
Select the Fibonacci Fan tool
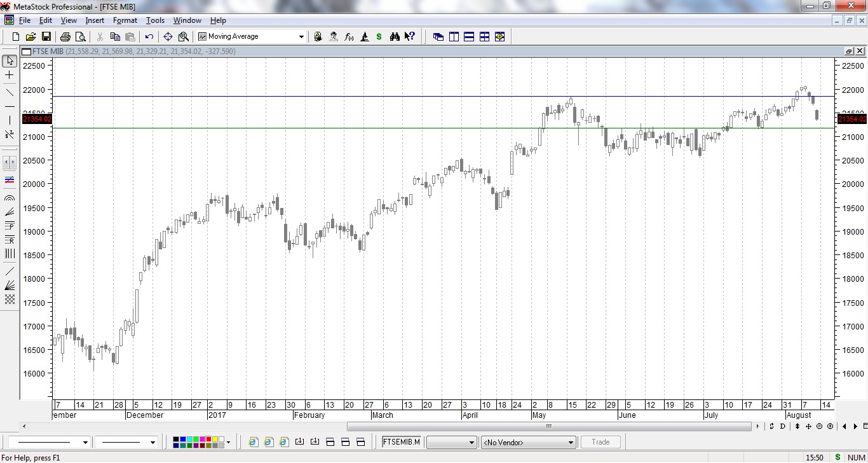(10, 212)
